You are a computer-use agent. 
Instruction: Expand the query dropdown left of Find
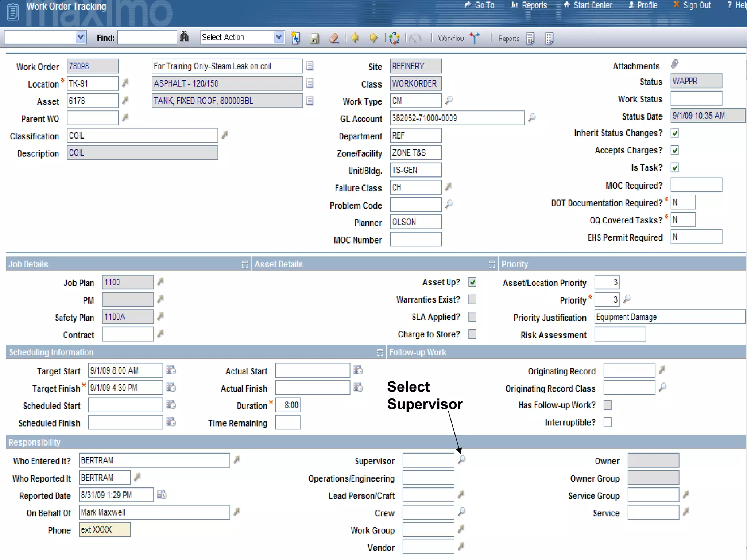81,37
